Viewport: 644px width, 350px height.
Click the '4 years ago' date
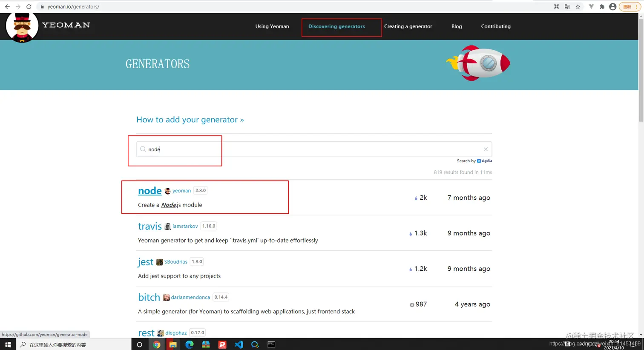472,304
